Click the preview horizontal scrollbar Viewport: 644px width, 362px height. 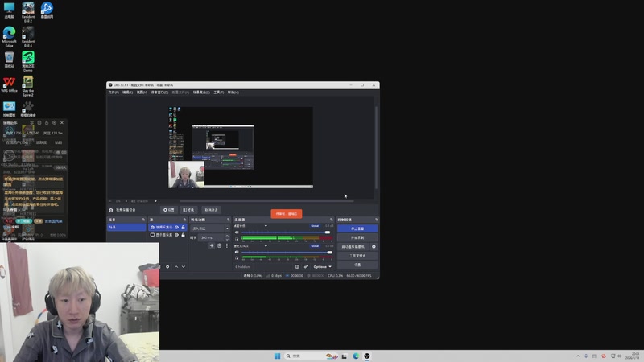[x=267, y=201]
